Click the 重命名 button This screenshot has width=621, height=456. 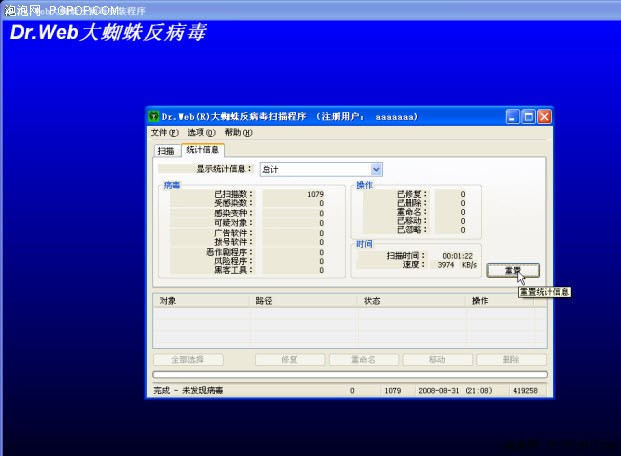[x=364, y=360]
